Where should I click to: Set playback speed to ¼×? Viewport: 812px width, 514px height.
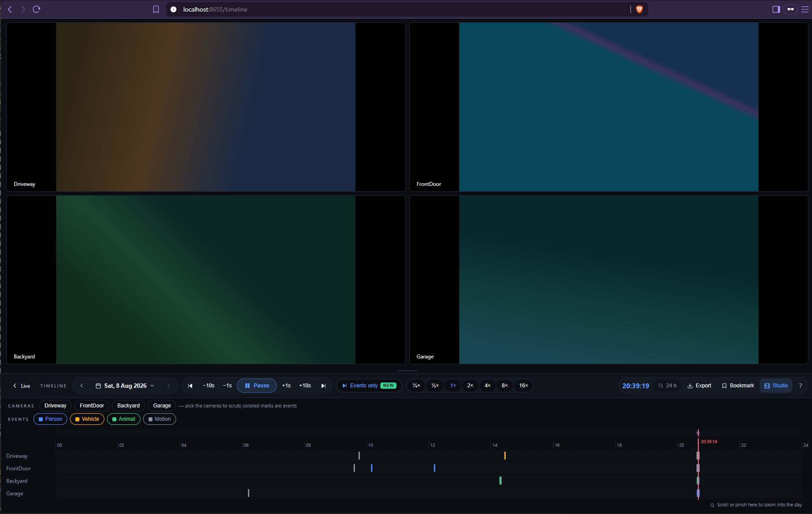(416, 386)
